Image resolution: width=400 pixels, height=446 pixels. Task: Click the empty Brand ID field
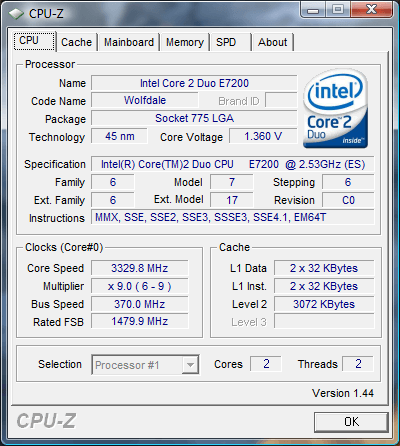click(x=281, y=100)
